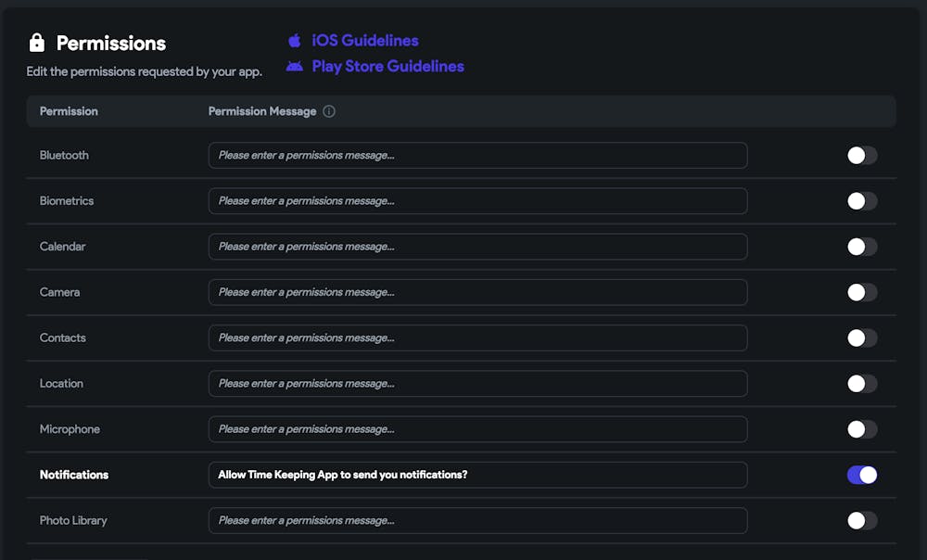Click the Permission Message info icon
This screenshot has height=560, width=927.
click(329, 111)
